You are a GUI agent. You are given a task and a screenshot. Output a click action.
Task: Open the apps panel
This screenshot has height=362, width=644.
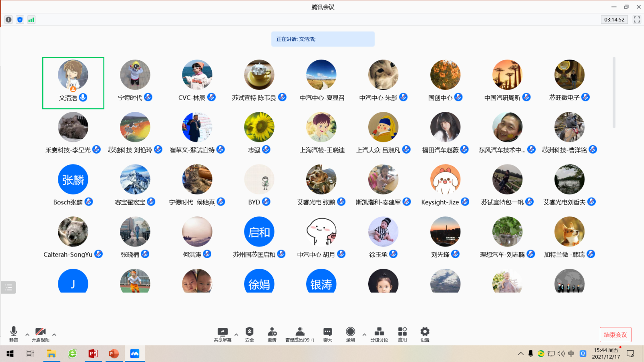click(402, 334)
